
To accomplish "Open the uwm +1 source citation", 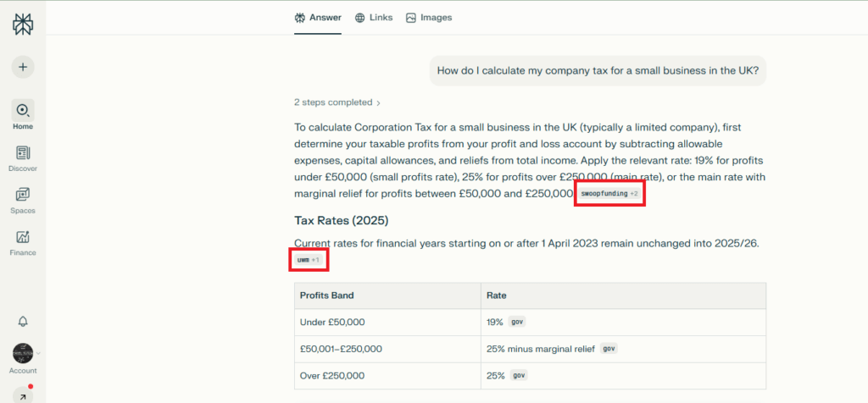I will pos(309,259).
